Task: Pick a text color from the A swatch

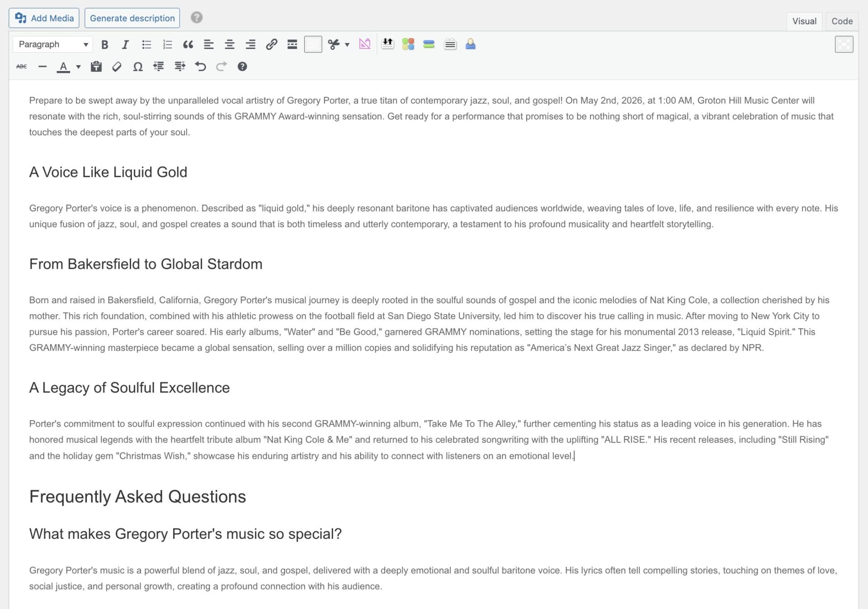Action: point(64,67)
